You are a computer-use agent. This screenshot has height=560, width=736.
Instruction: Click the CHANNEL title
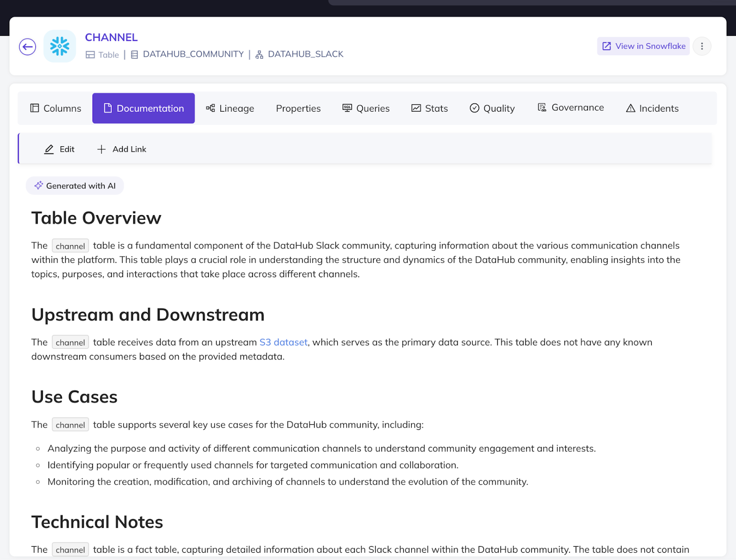(111, 37)
